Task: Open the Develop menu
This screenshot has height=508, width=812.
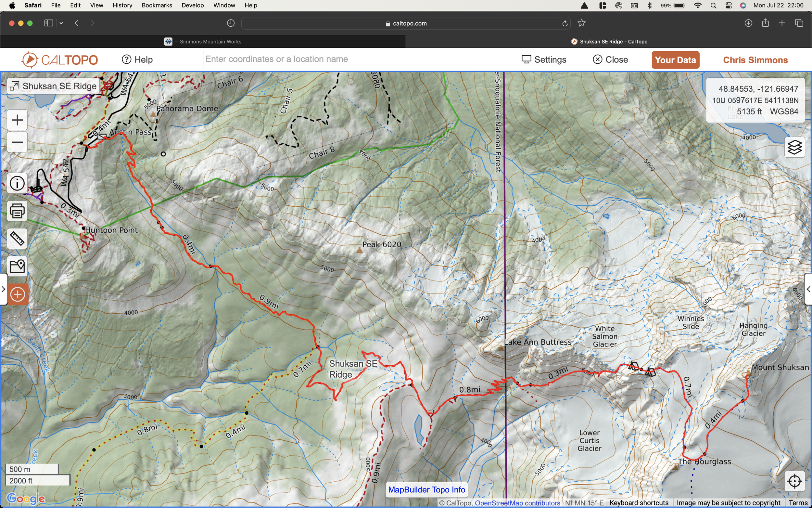Action: (x=193, y=6)
